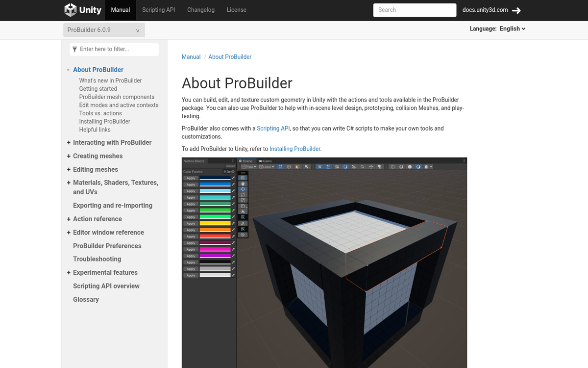Open the Changelog page from the top menu
This screenshot has height=368, width=588.
coord(201,10)
